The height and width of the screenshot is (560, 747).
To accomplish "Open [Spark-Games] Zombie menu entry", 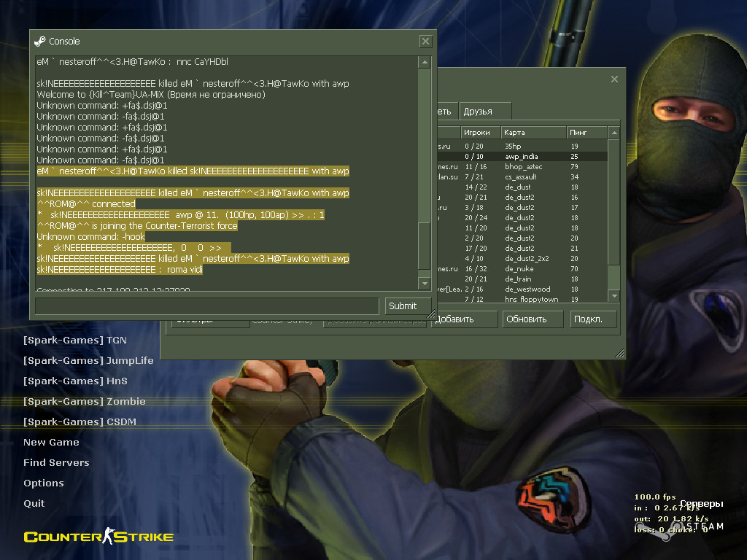I will tap(85, 402).
